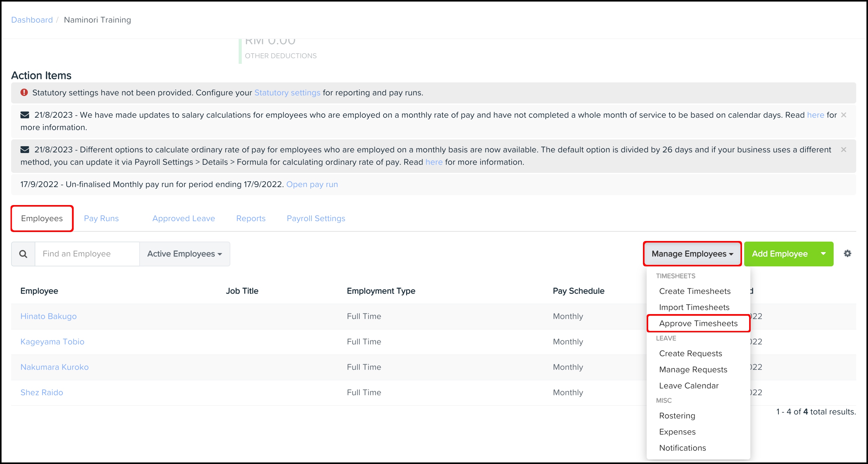The image size is (868, 464).
Task: Open employee Kageyama Tobio's profile
Action: pyautogui.click(x=52, y=342)
